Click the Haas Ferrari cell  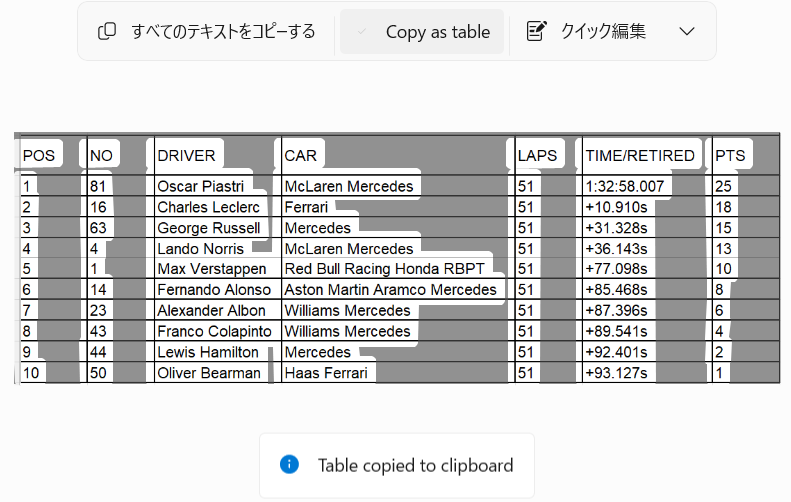point(326,373)
